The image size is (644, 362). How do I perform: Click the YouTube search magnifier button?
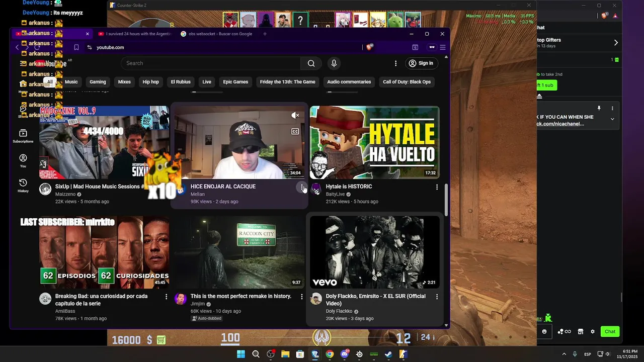(x=311, y=63)
